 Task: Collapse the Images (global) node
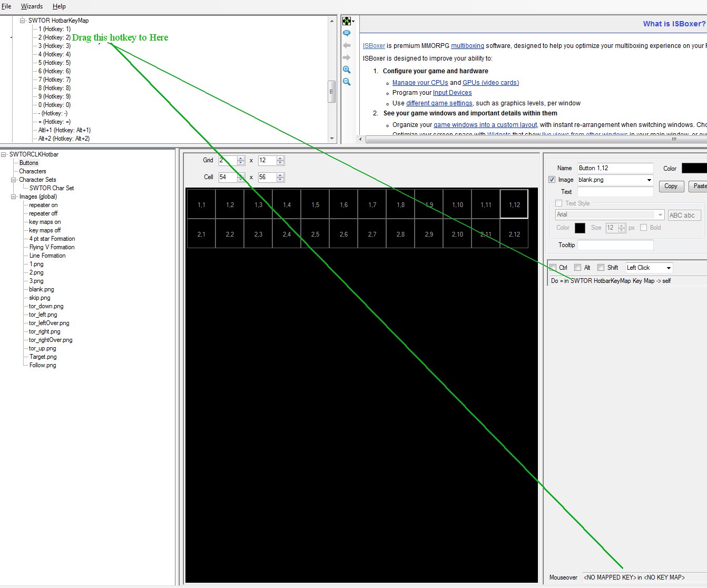(14, 197)
